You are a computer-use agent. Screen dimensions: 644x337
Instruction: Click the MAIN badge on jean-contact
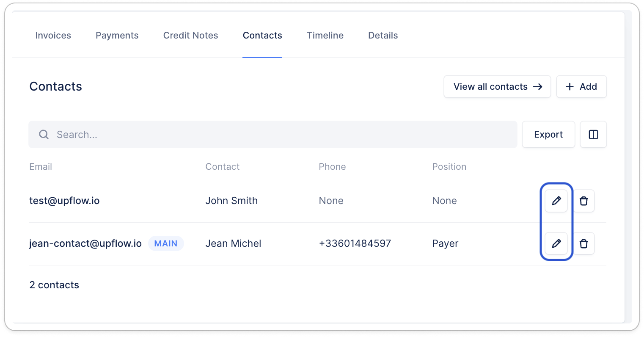click(166, 243)
